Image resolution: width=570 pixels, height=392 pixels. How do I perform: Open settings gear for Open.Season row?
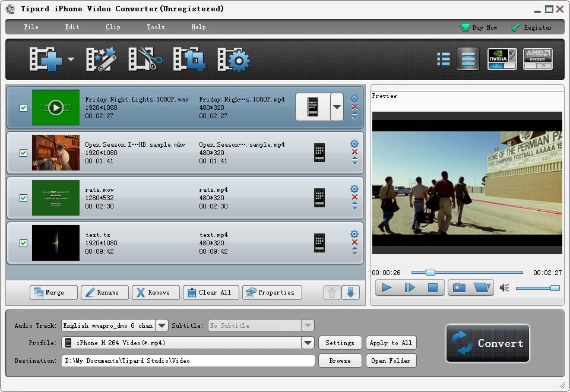[354, 144]
